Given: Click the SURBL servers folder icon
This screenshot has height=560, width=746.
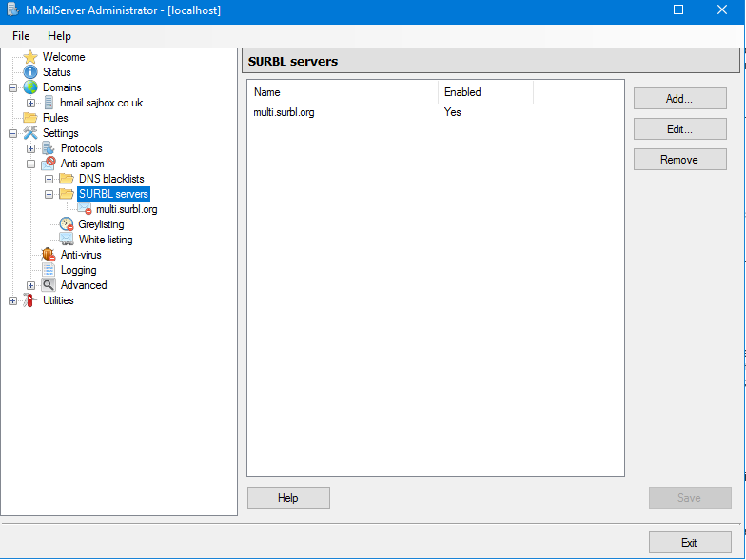Looking at the screenshot, I should coord(67,194).
